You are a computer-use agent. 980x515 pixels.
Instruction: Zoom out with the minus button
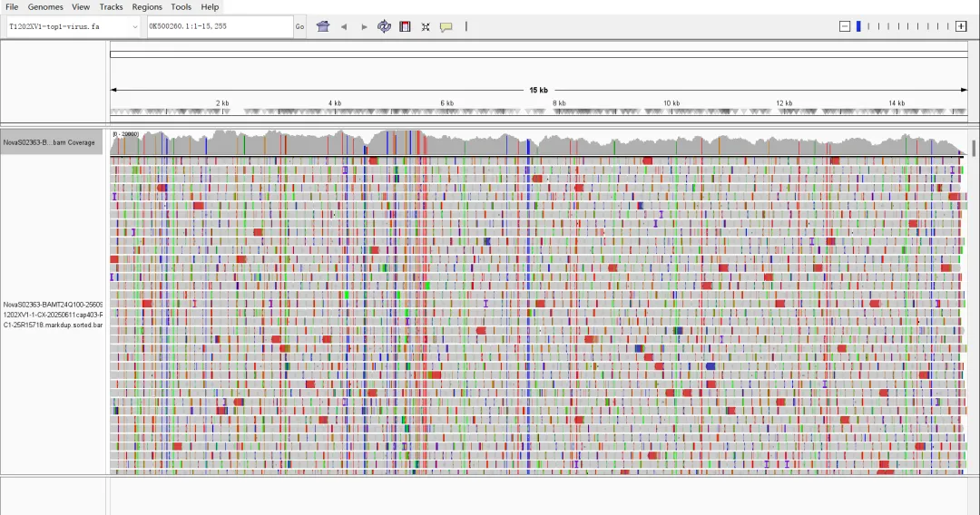(845, 26)
